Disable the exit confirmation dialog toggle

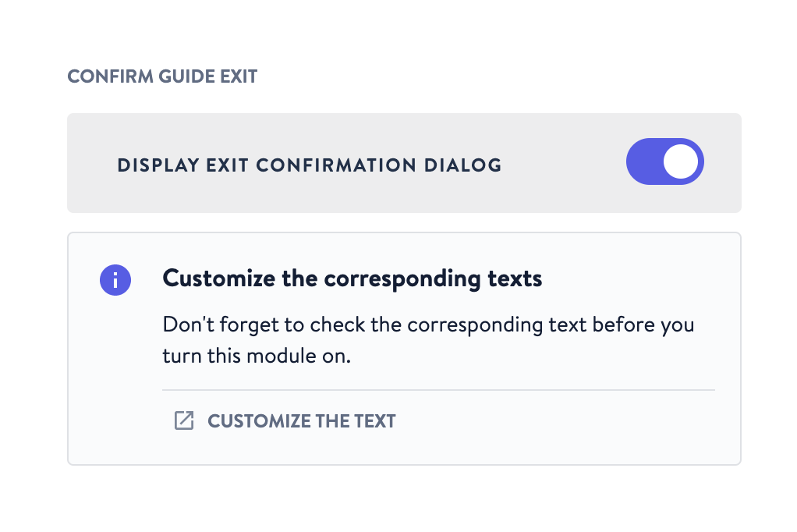(664, 162)
